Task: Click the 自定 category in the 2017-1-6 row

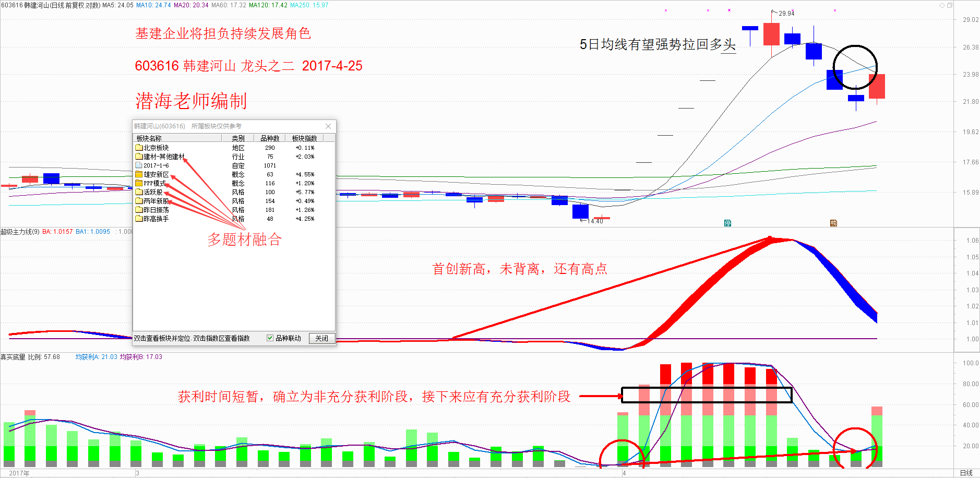Action: [238, 165]
